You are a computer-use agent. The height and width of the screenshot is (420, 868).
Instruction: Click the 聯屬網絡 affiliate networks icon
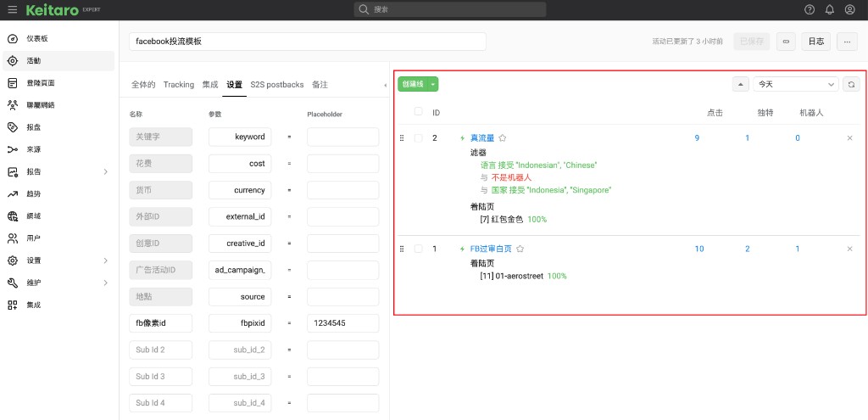click(x=13, y=105)
